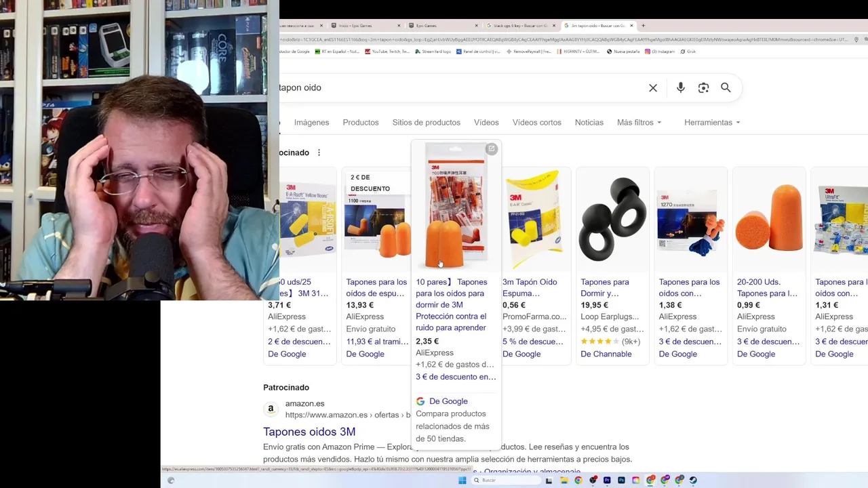This screenshot has height=488, width=868.
Task: Switch to the Productos tab
Action: pos(361,123)
